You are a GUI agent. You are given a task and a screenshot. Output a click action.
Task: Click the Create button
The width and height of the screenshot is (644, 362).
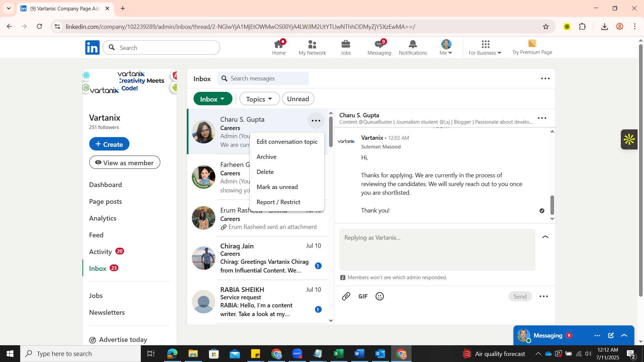click(109, 144)
